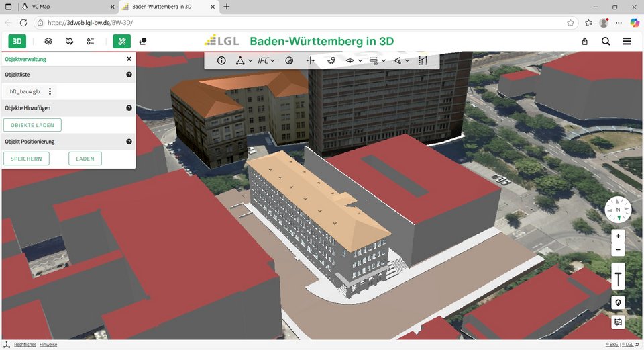Click the OBJEKTE LADEN button
Screen dimensions: 644x350
click(x=32, y=125)
